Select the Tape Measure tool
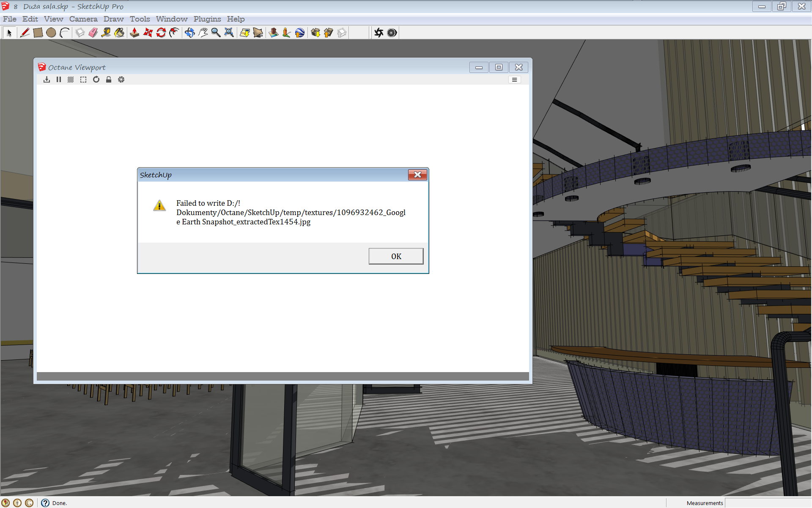 pos(106,33)
